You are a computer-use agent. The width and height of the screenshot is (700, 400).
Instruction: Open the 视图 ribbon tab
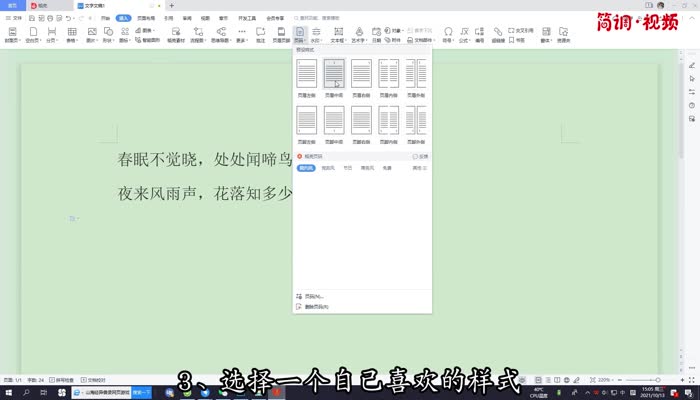[x=204, y=18]
